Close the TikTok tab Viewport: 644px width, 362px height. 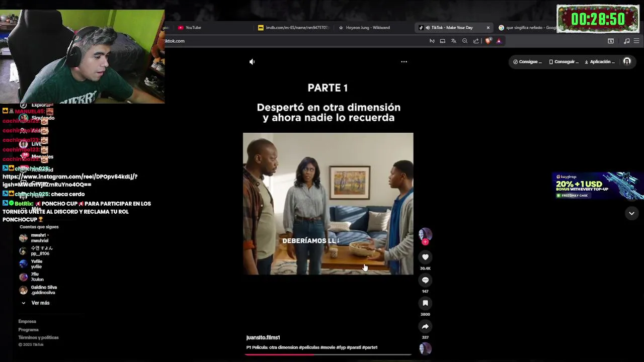[488, 28]
